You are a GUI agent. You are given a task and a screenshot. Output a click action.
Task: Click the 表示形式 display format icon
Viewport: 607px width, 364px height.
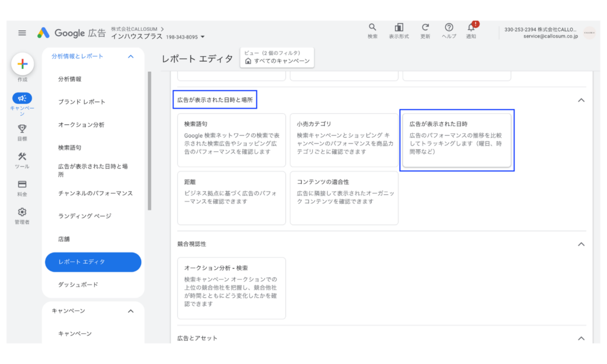coord(398,28)
